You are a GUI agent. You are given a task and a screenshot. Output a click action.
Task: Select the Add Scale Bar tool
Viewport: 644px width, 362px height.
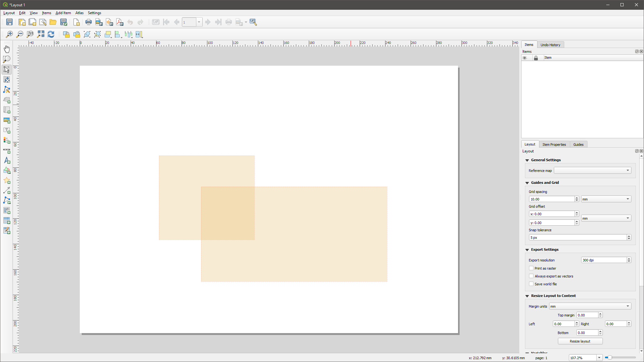[7, 151]
